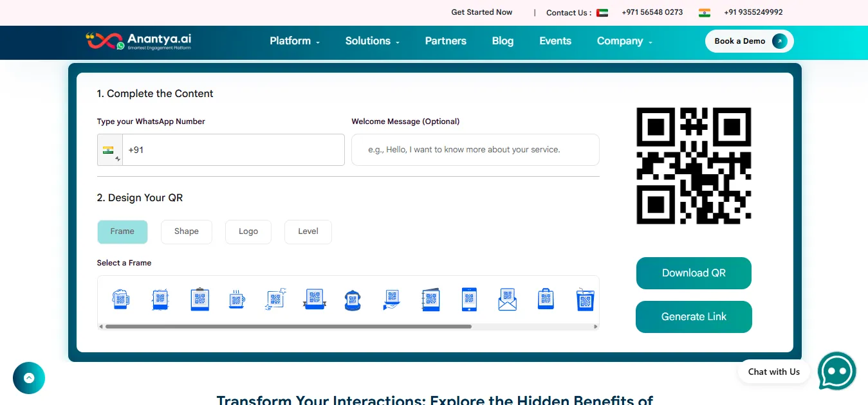Click the Book a Demo button
This screenshot has width=868, height=405.
point(750,41)
